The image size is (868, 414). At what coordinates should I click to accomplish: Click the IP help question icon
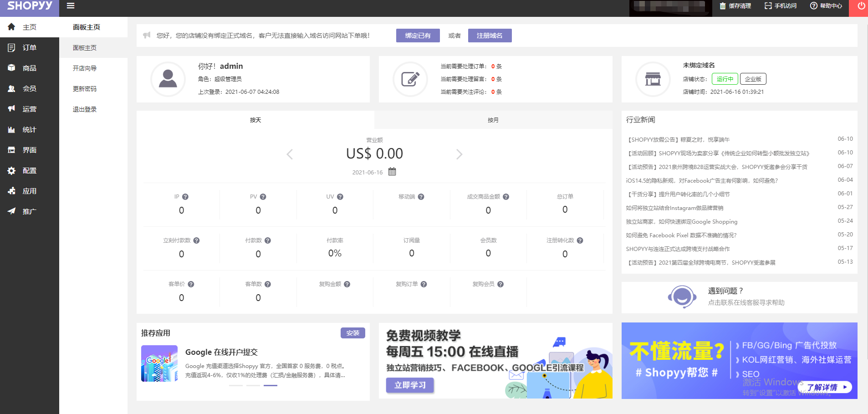click(x=185, y=197)
